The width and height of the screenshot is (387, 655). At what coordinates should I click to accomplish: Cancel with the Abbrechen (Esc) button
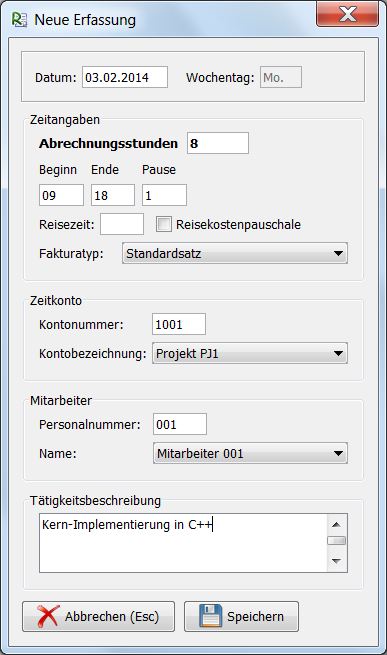(98, 617)
